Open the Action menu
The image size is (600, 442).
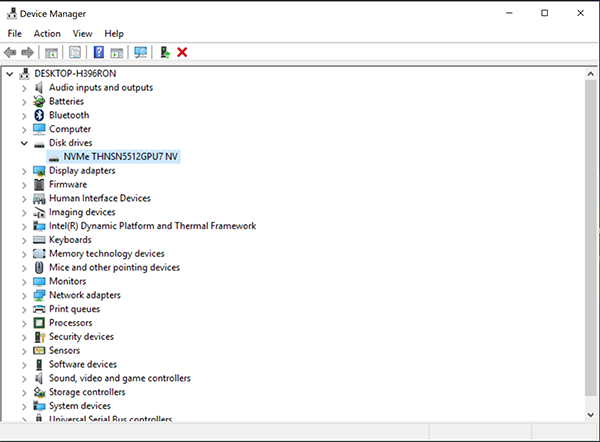click(x=47, y=34)
